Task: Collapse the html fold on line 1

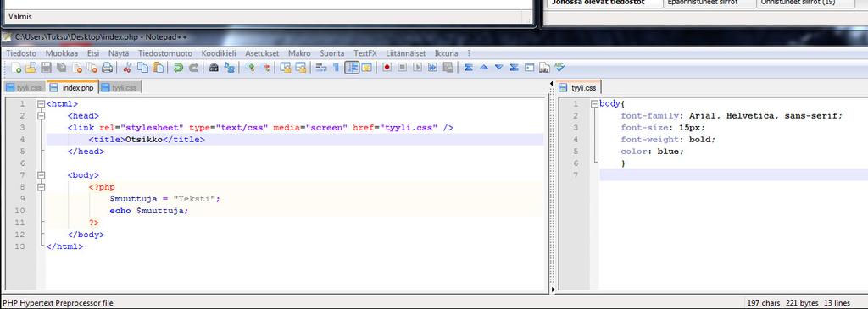Action: pos(41,104)
